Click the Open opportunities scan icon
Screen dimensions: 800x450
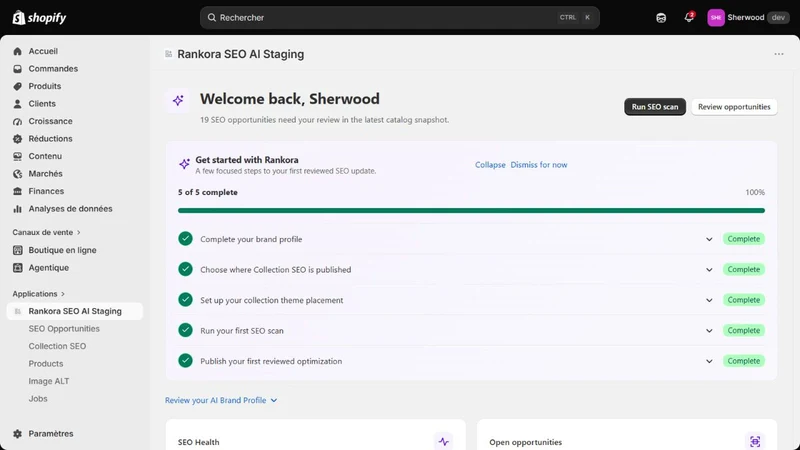click(x=755, y=442)
